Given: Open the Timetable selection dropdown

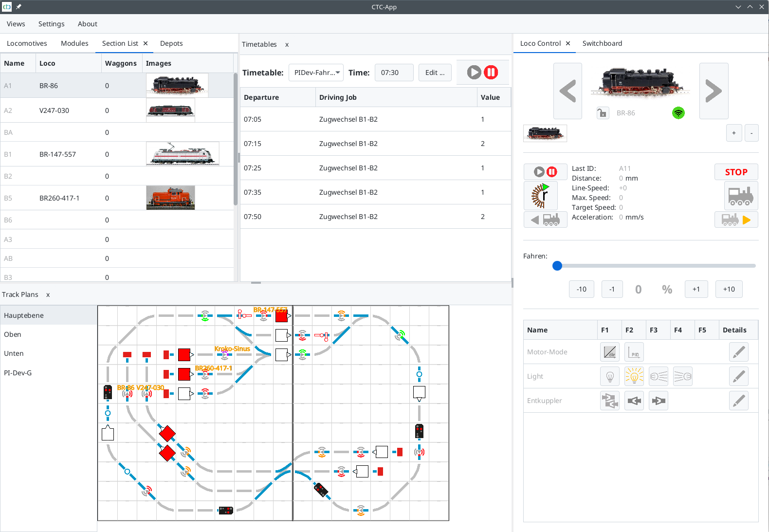Looking at the screenshot, I should tap(316, 73).
